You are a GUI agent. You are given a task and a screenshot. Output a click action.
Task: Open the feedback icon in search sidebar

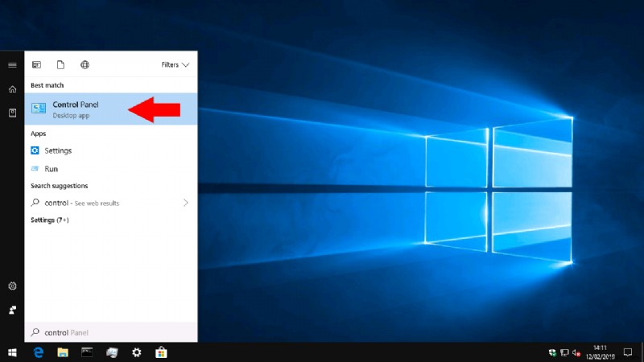pos(12,310)
